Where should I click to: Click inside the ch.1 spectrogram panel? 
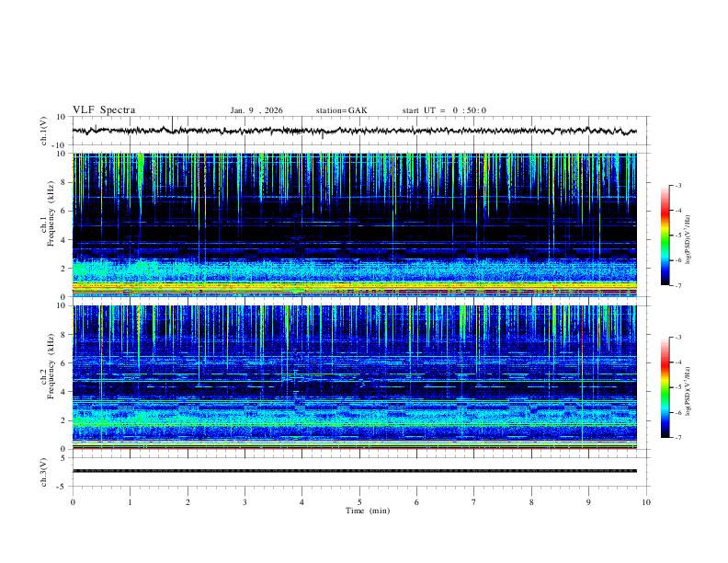354,224
